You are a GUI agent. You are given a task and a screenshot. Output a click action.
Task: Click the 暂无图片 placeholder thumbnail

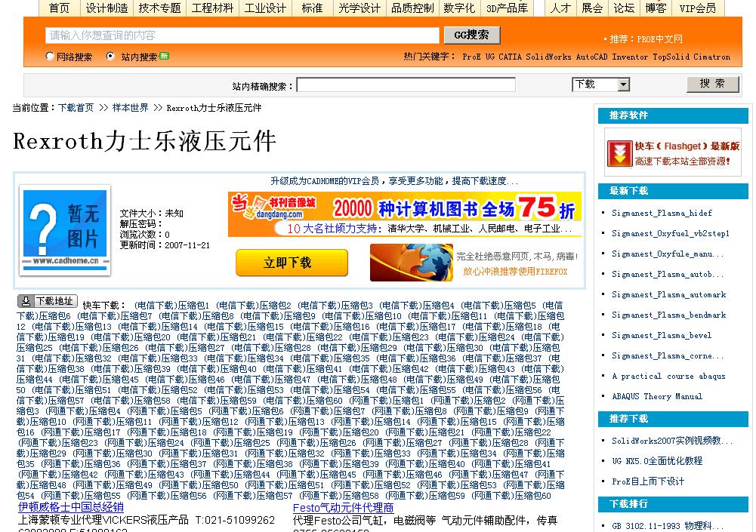[65, 230]
